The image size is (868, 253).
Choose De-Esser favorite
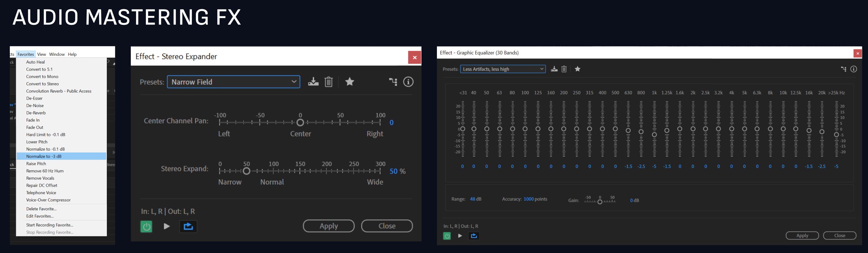pyautogui.click(x=61, y=98)
